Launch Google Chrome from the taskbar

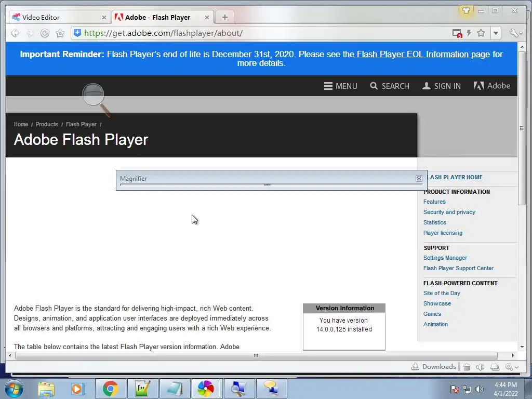(x=110, y=389)
